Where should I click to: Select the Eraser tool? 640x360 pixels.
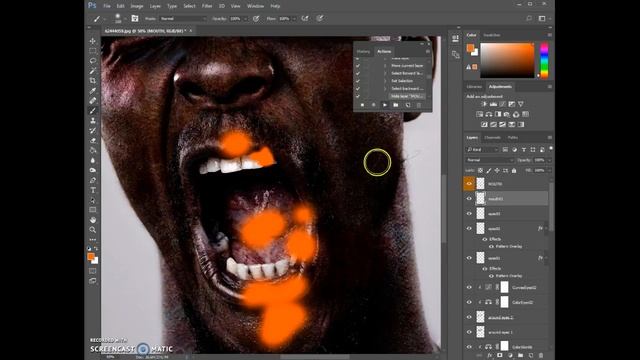[x=93, y=140]
